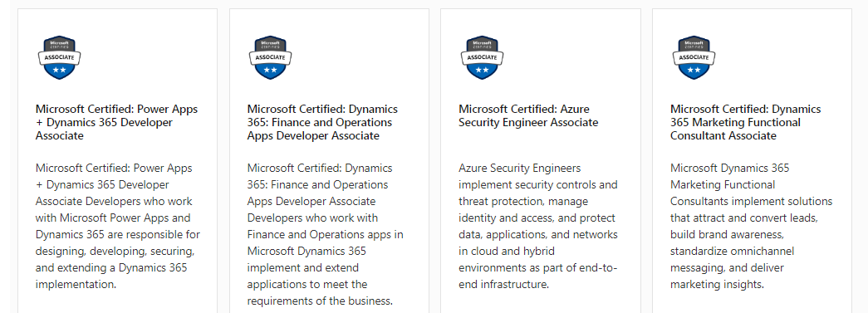Open Power Apps + Dynamics 365 Developer Associate title

117,122
